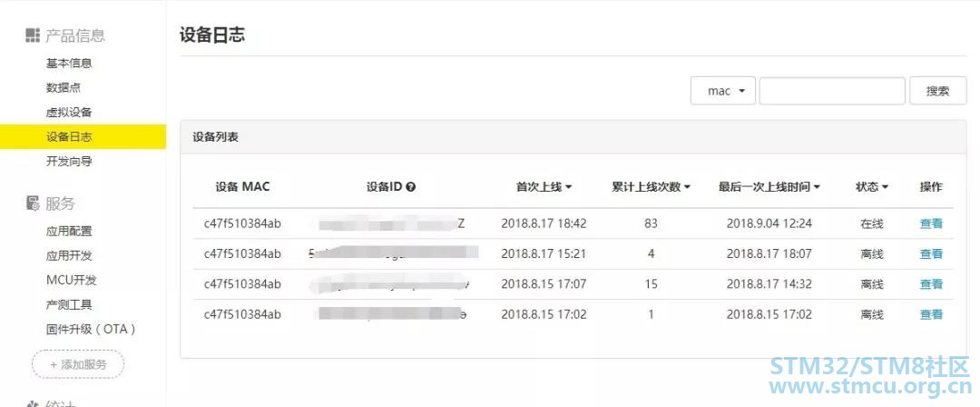Click 查看 for device first online 2018.8.15 17:02

pyautogui.click(x=931, y=314)
